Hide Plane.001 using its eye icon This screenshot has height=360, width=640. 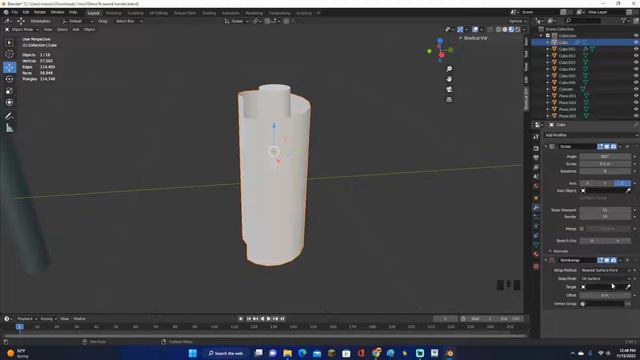(x=636, y=96)
